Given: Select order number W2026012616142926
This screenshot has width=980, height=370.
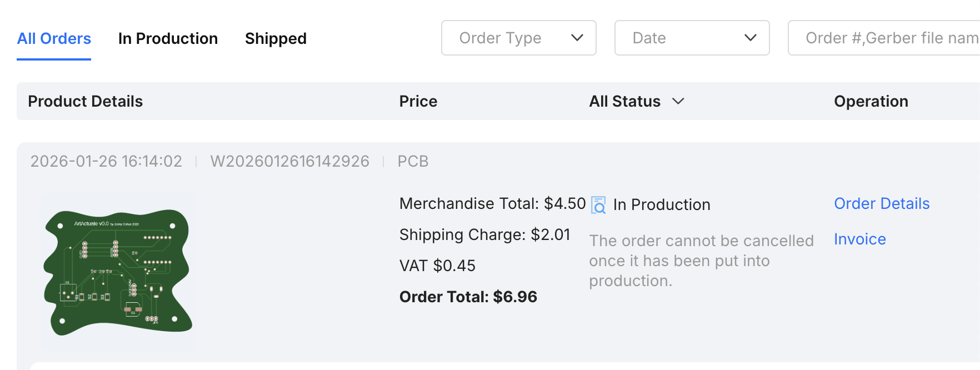Looking at the screenshot, I should [289, 161].
